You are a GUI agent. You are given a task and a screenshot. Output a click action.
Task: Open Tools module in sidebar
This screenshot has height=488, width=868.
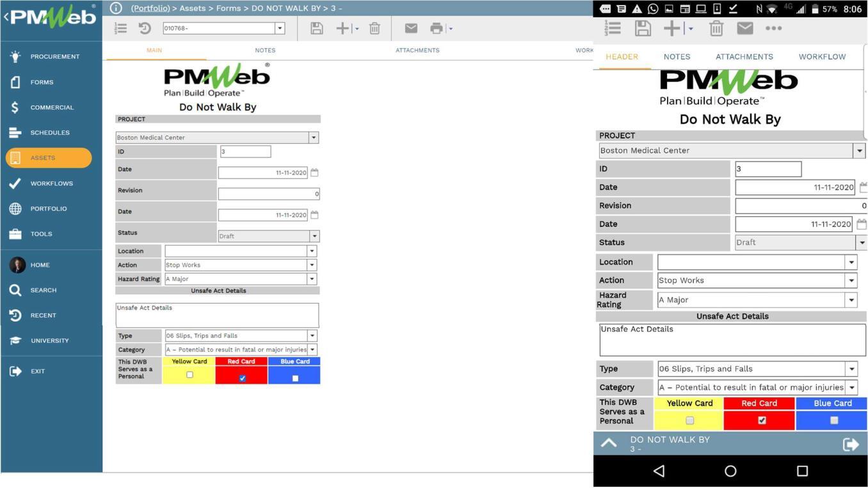coord(31,234)
